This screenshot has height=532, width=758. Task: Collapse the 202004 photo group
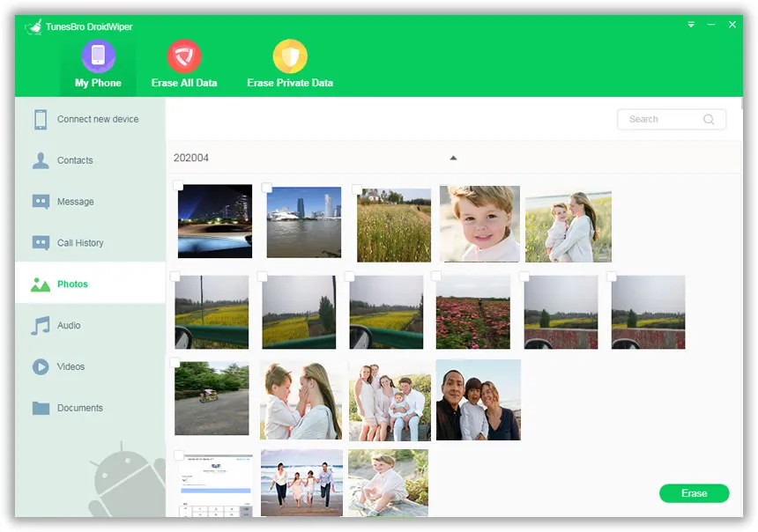(x=453, y=158)
